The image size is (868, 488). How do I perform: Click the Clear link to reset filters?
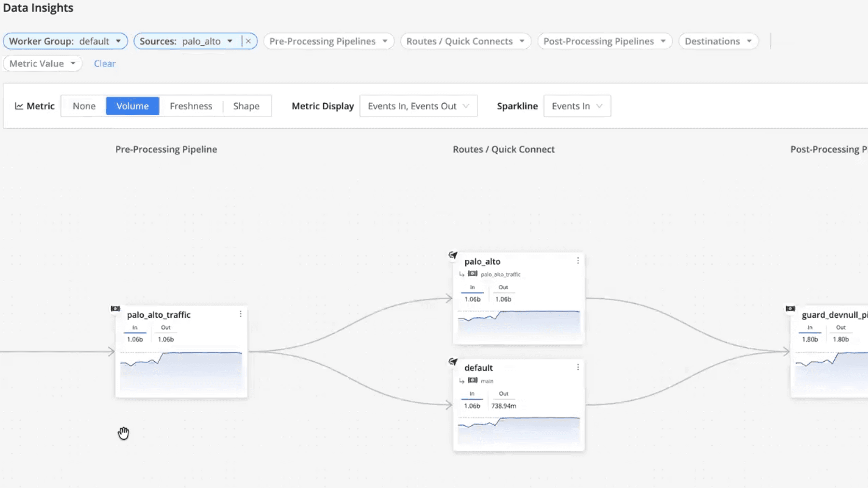pos(105,63)
